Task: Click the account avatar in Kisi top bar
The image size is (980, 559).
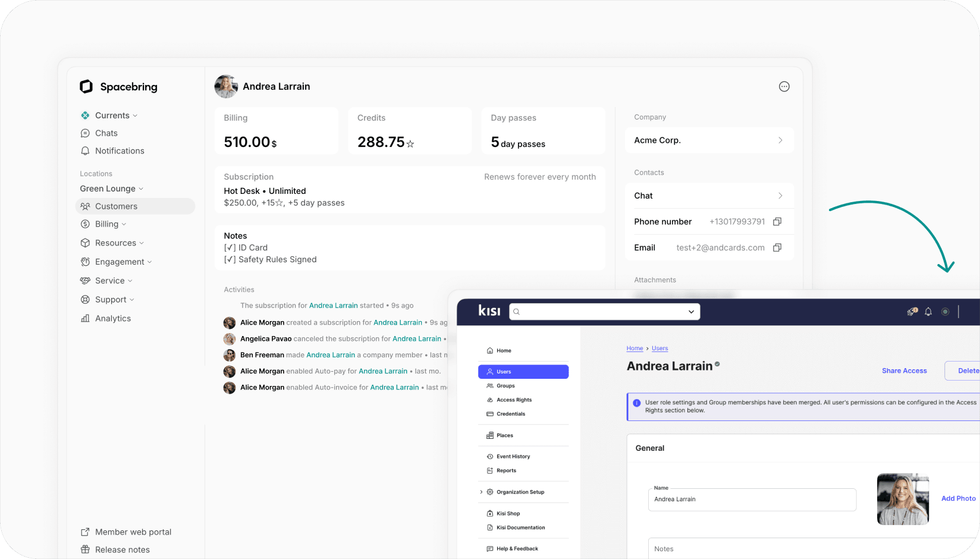Action: pyautogui.click(x=946, y=311)
